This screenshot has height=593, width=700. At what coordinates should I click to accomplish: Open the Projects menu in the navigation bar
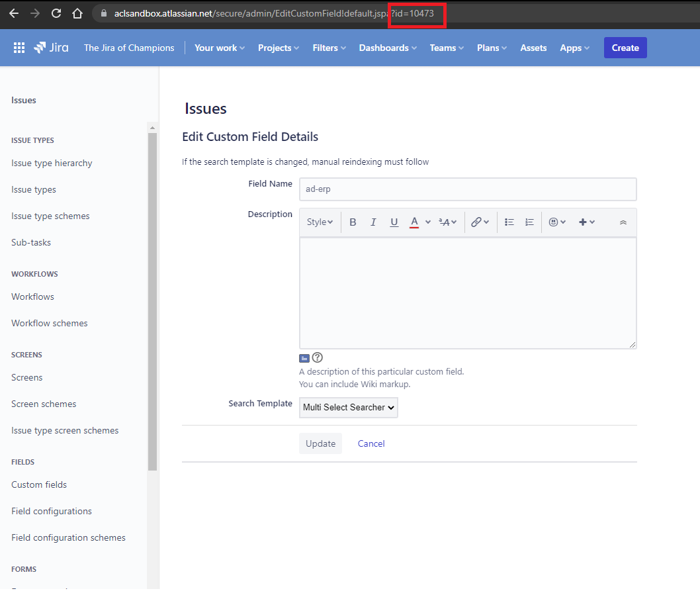pos(278,48)
